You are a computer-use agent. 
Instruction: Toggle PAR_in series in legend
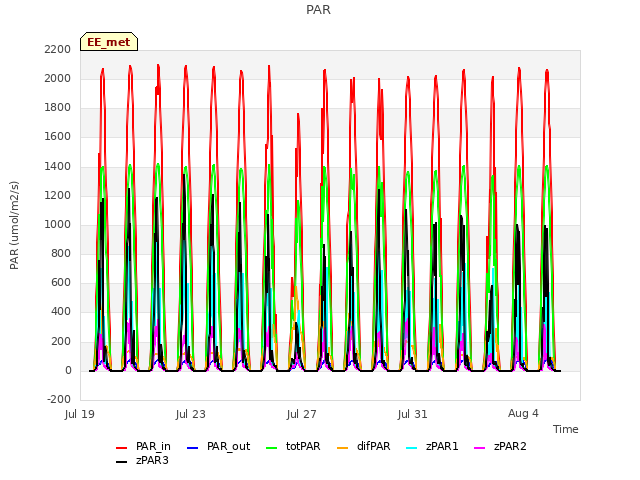click(x=143, y=447)
